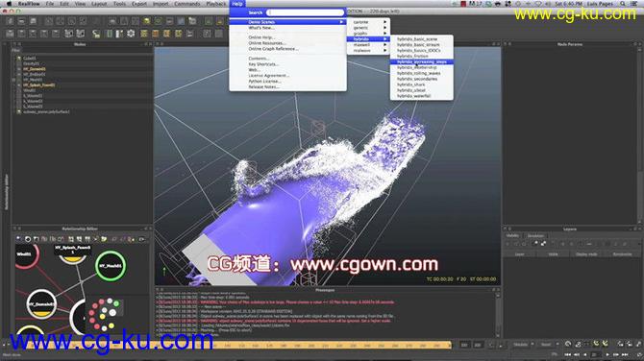Expand the realwave demo scenes submenu
Viewport: 644px width, 361px height.
pos(368,51)
